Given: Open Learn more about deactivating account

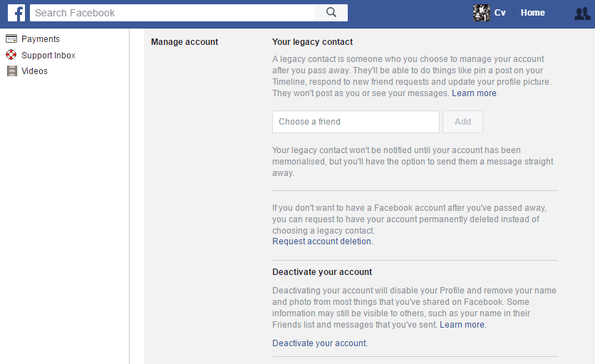Looking at the screenshot, I should tap(462, 325).
